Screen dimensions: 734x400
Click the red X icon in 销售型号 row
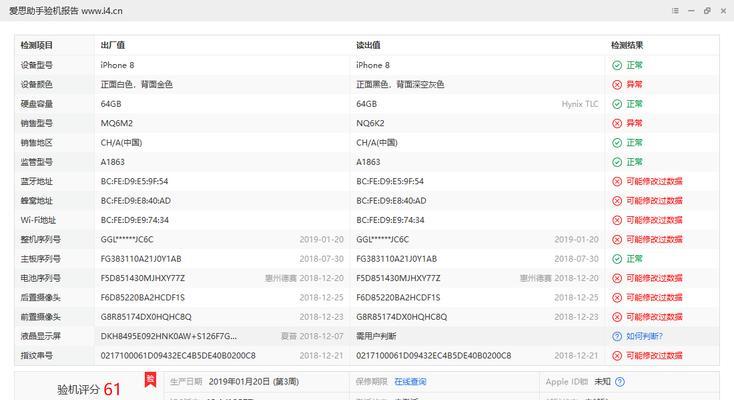(x=617, y=124)
